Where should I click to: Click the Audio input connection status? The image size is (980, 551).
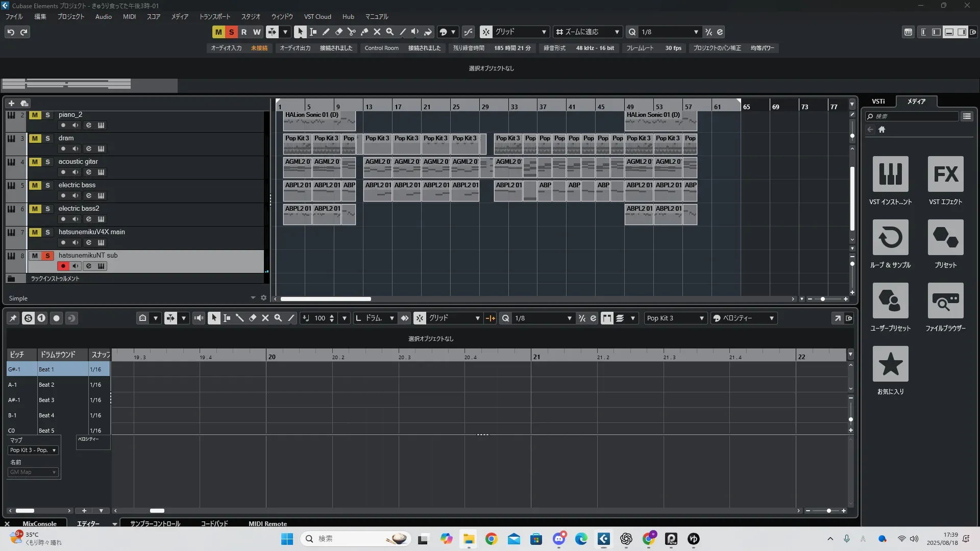pos(259,48)
